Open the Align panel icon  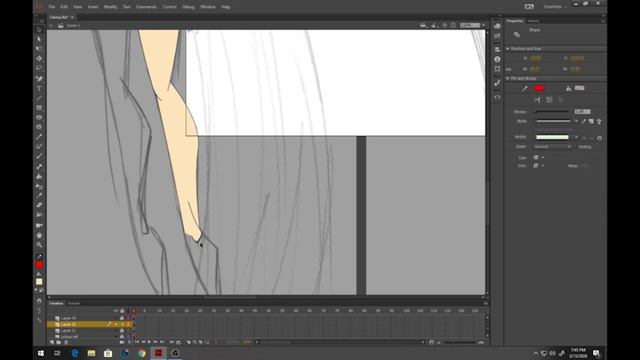(x=497, y=49)
